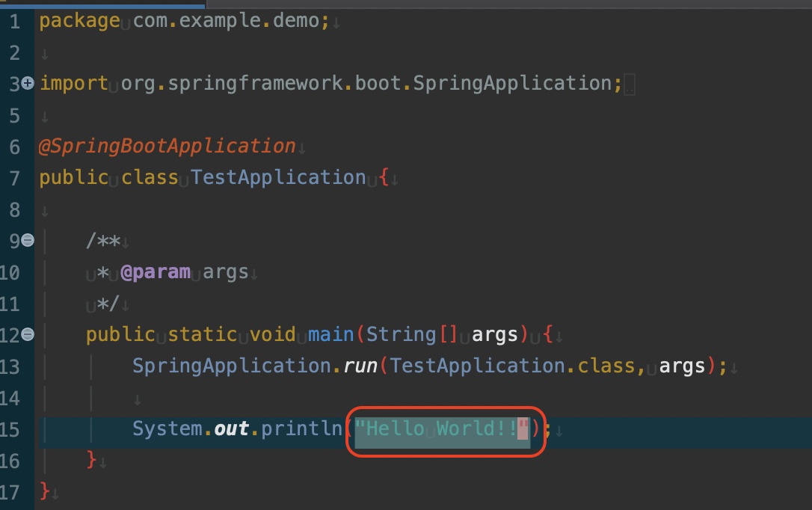Click 'com.example.demo' package name
812x510 pixels.
pyautogui.click(x=227, y=21)
